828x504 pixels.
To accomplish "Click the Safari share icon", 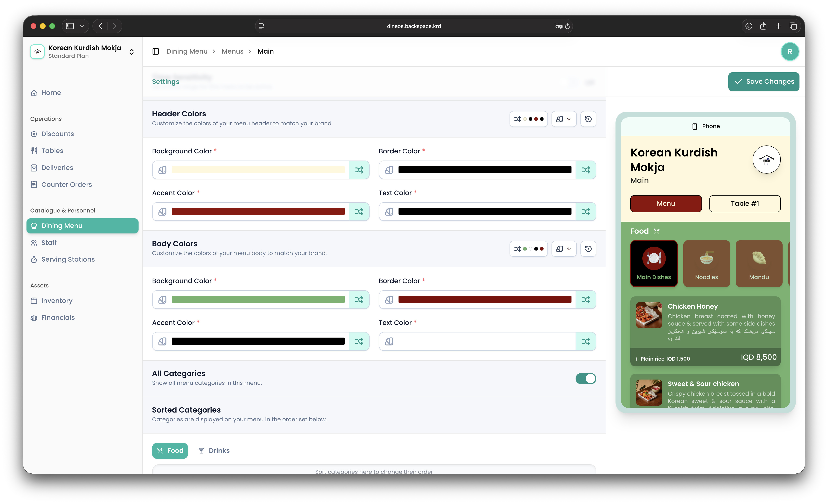I will click(763, 26).
